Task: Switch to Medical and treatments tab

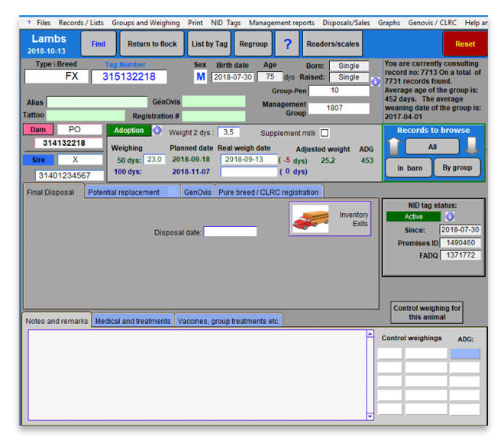Action: pyautogui.click(x=132, y=321)
